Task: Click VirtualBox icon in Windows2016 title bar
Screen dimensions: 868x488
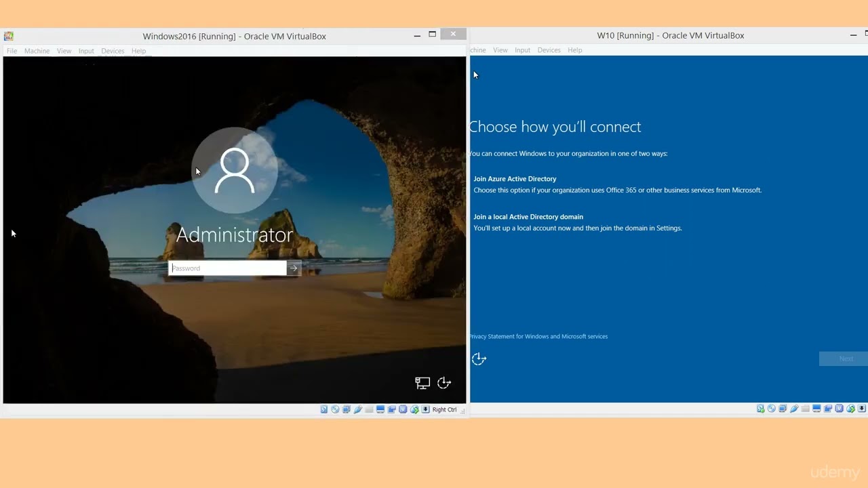Action: [x=8, y=36]
